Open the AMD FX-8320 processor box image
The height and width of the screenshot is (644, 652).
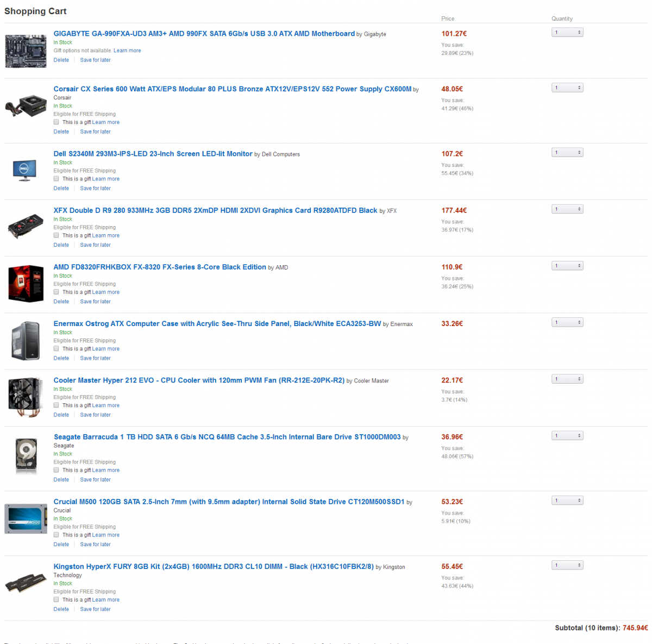point(26,283)
